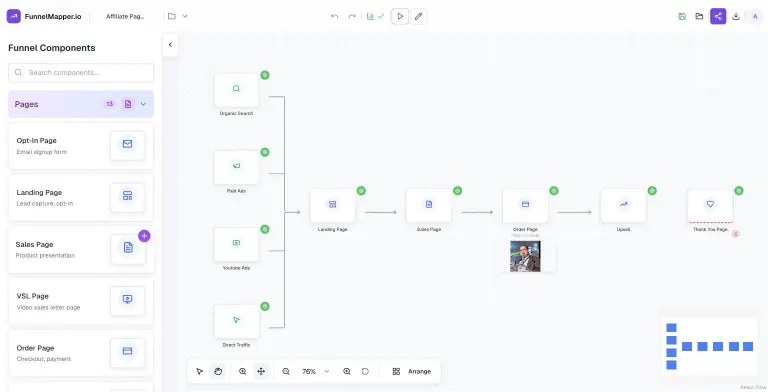Click the Sales Page component document icon
Viewport: 768px width, 392px height.
tap(128, 248)
